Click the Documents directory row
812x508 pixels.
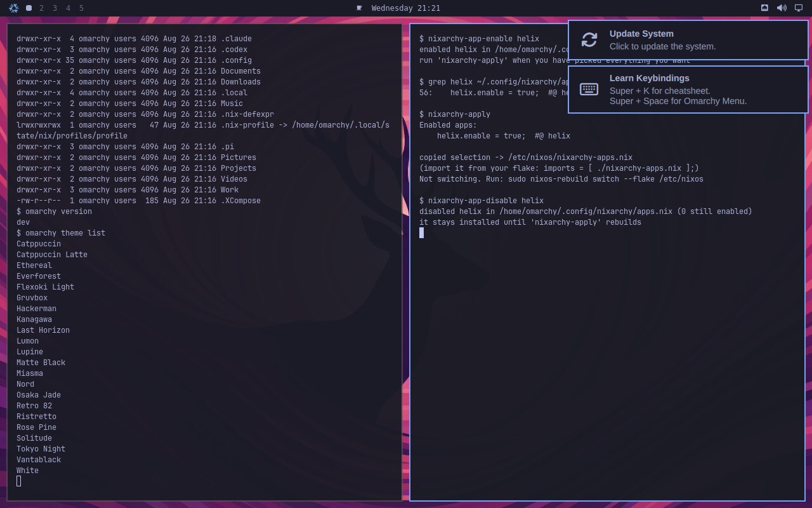coord(138,71)
